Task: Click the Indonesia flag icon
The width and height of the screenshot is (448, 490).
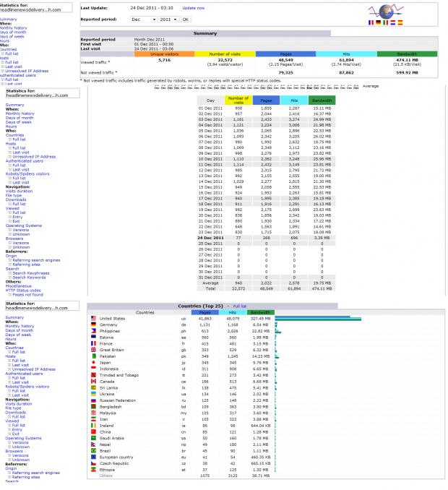Action: tap(93, 369)
